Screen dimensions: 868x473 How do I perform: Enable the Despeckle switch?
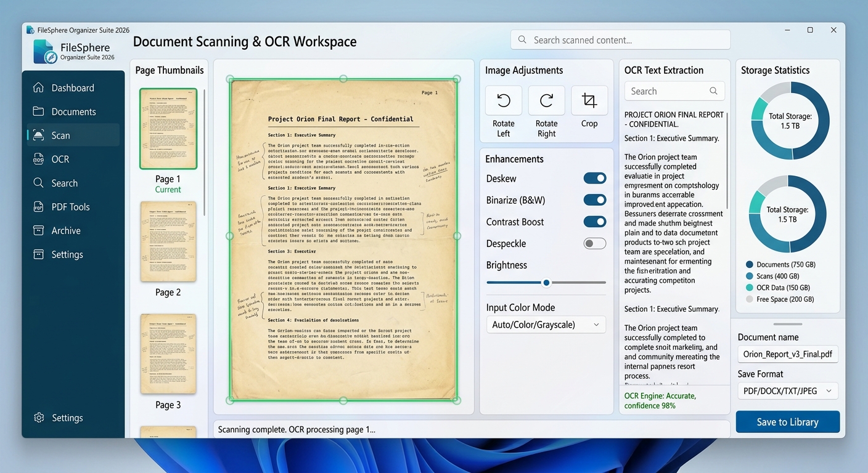[x=595, y=243]
